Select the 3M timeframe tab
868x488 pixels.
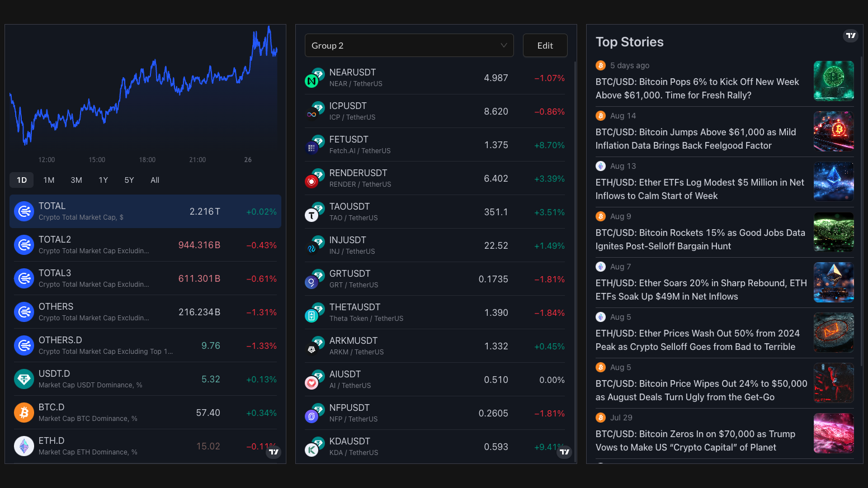tap(77, 180)
